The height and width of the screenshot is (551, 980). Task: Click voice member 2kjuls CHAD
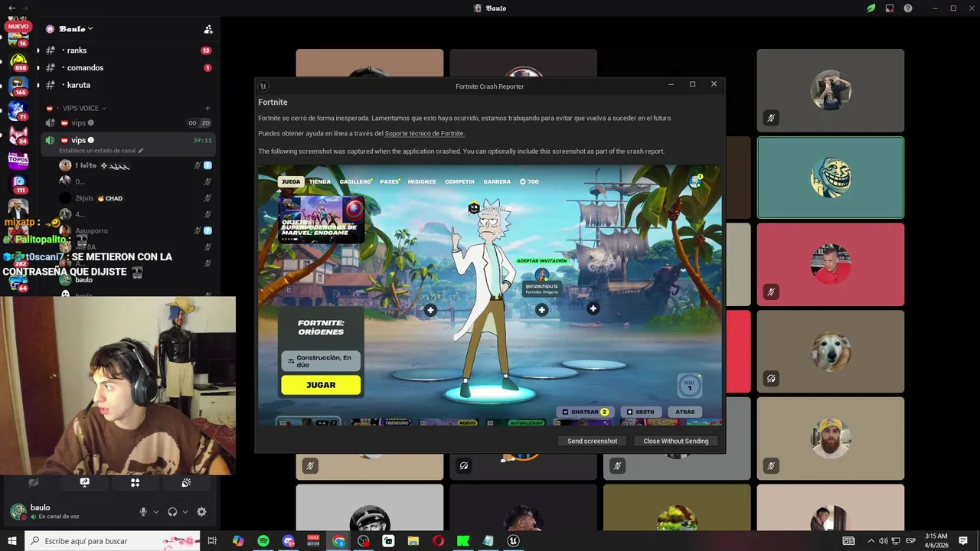[x=136, y=198]
